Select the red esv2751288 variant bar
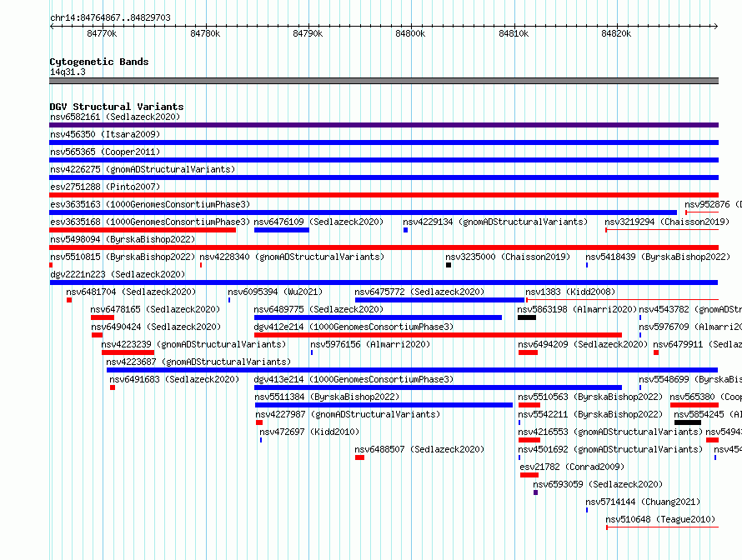This screenshot has width=742, height=560. (x=384, y=195)
